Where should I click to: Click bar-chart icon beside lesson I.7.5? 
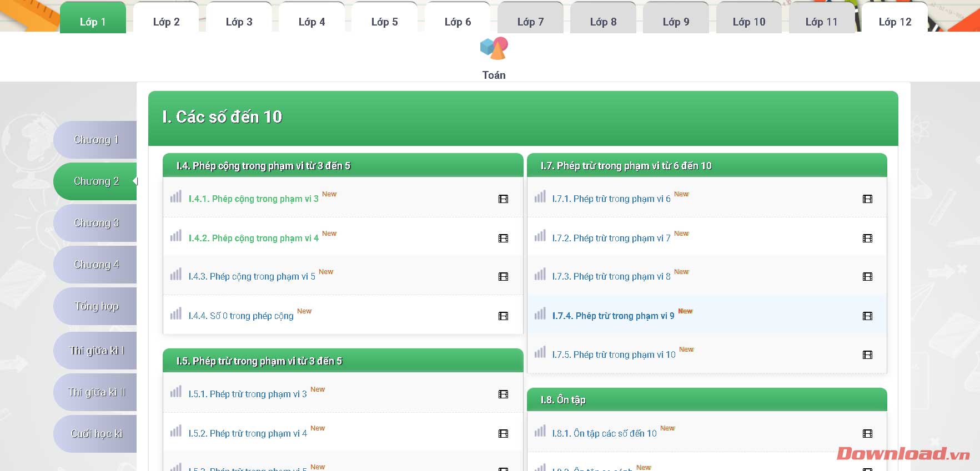(540, 353)
